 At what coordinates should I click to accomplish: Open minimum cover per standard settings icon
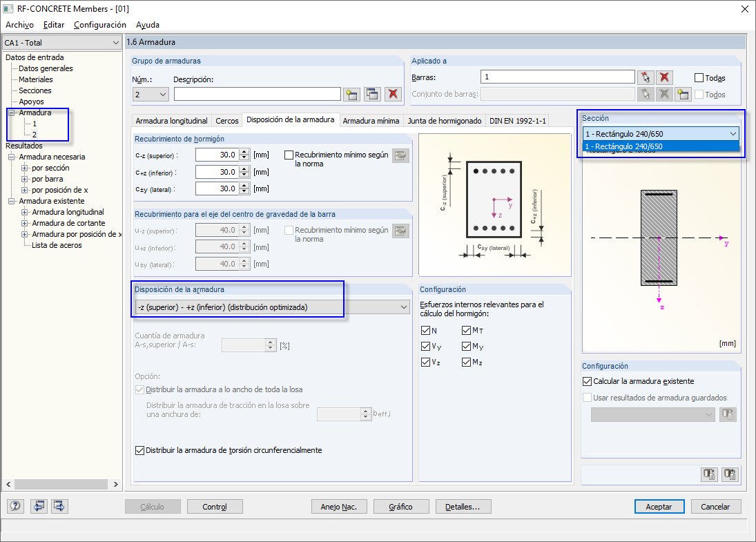pos(400,155)
